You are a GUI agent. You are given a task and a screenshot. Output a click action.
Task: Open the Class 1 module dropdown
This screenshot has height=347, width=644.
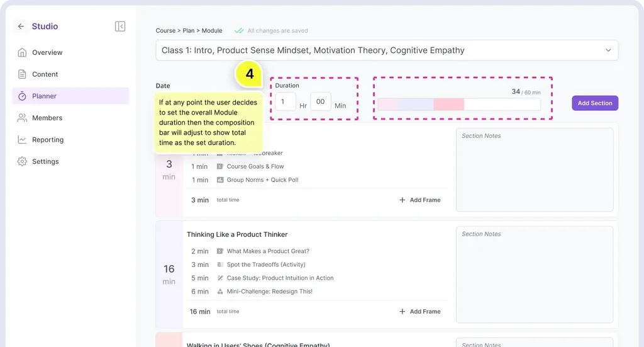pyautogui.click(x=387, y=50)
